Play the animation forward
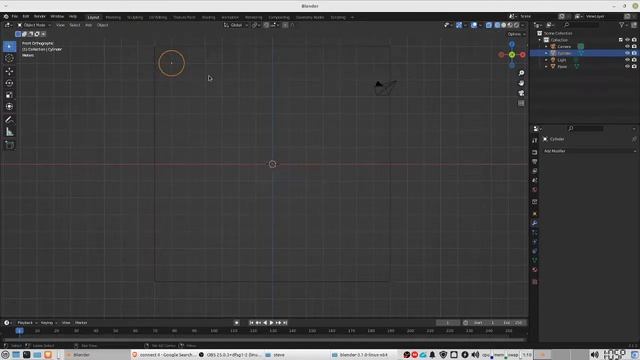This screenshot has width=640, height=360. 271,323
